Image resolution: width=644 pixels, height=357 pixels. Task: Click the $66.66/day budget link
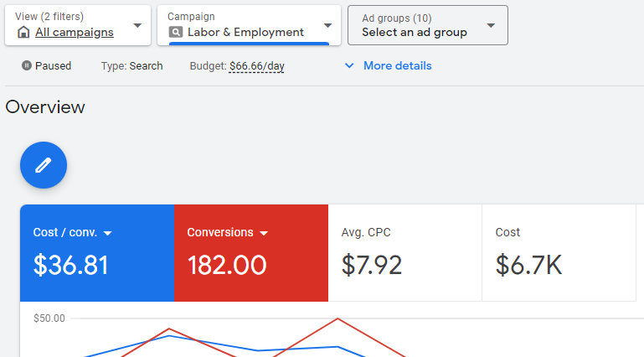257,66
